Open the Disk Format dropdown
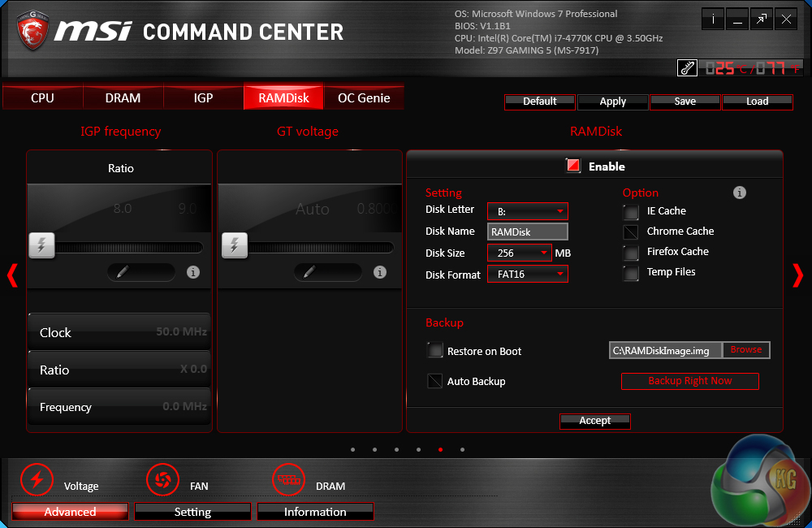 (x=528, y=274)
